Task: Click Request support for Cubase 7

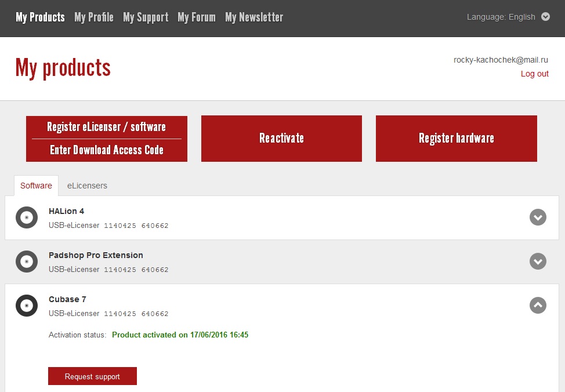Action: [92, 376]
